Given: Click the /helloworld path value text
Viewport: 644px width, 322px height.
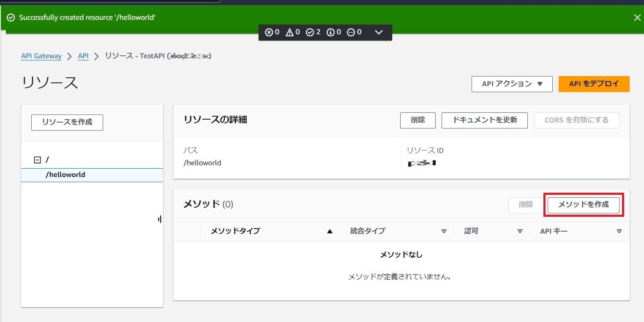Looking at the screenshot, I should (202, 163).
